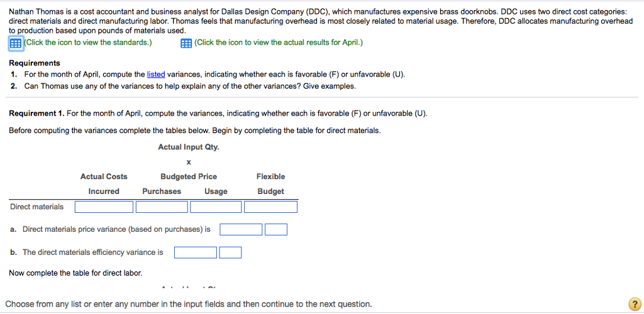Click the Budgeted Price column header
This screenshot has width=644, height=314.
point(189,176)
